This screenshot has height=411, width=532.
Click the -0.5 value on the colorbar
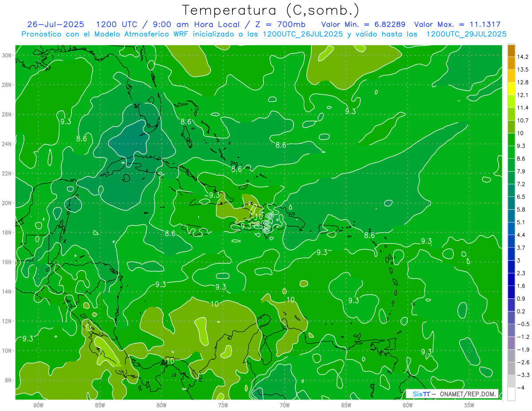[523, 324]
